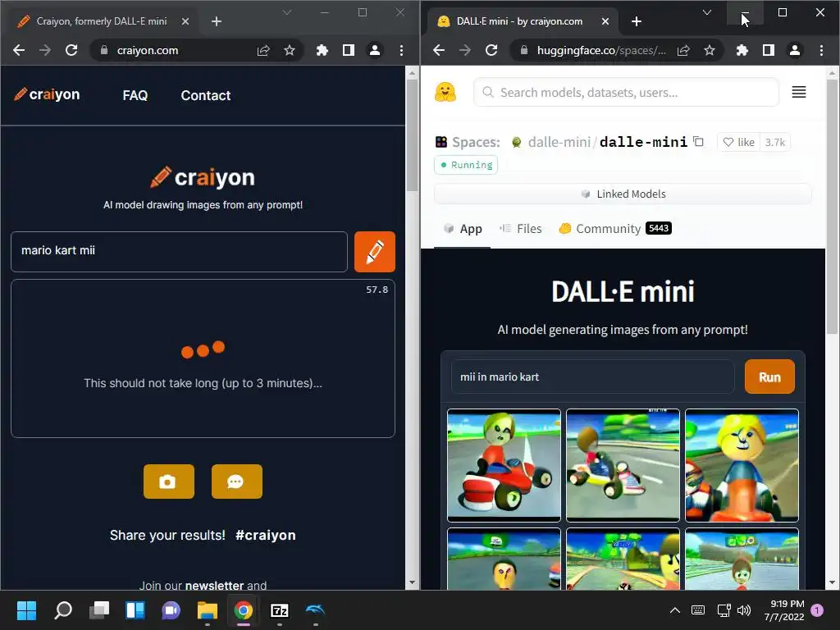Image resolution: width=840 pixels, height=630 pixels.
Task: Open the FAQ page on craiyon
Action: click(x=135, y=95)
